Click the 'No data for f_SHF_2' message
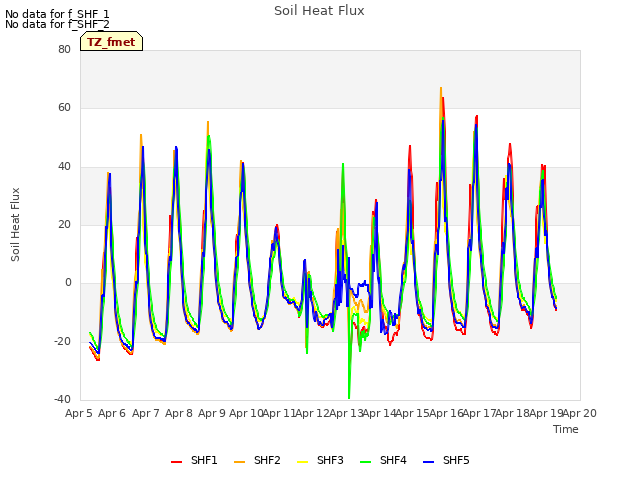640x480 pixels. (57, 24)
